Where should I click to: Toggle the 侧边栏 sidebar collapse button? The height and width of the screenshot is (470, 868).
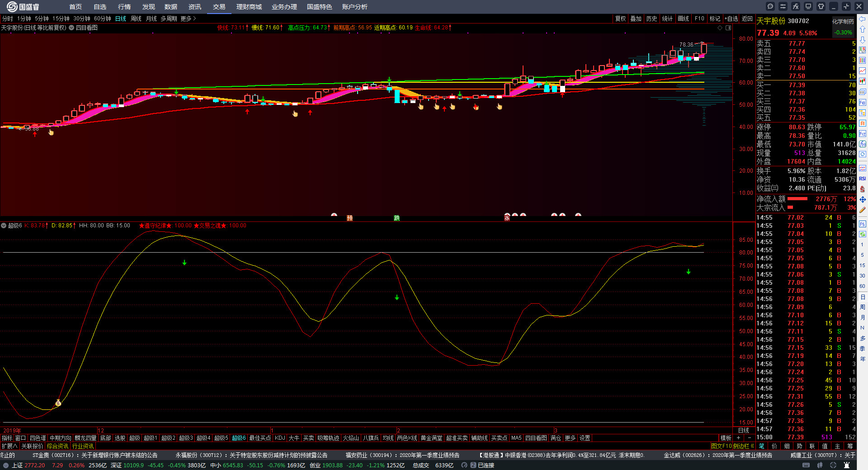tap(744, 446)
